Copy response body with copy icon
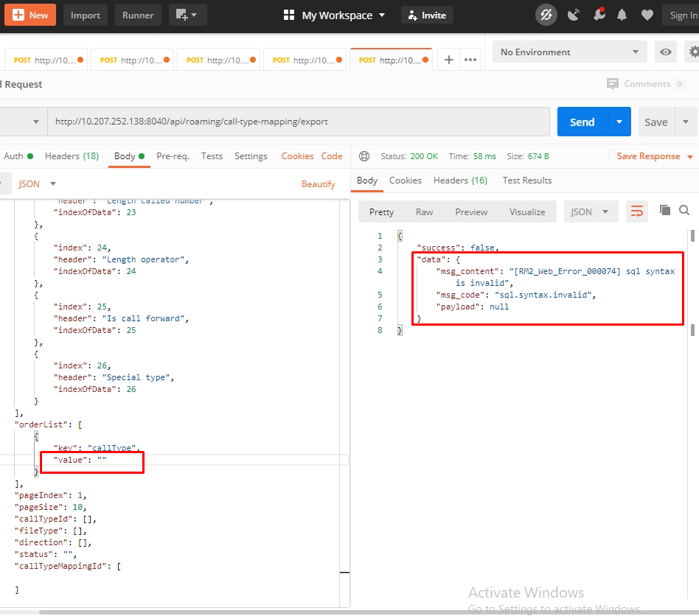Image resolution: width=699 pixels, height=616 pixels. [665, 211]
